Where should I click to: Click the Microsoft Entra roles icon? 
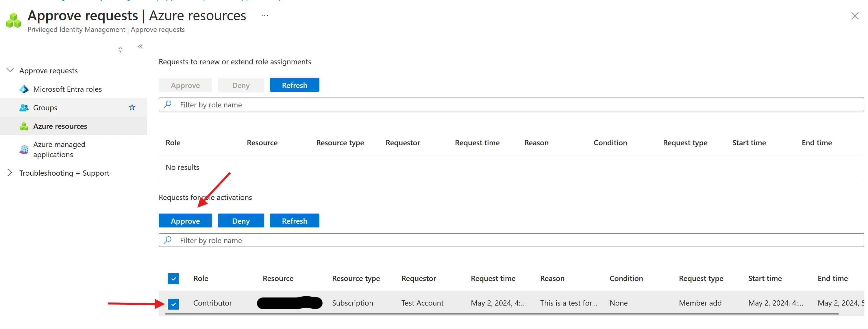click(24, 89)
